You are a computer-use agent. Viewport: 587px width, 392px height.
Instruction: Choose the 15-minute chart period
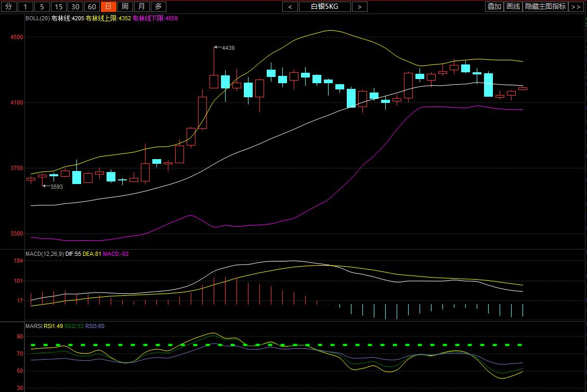pos(59,7)
